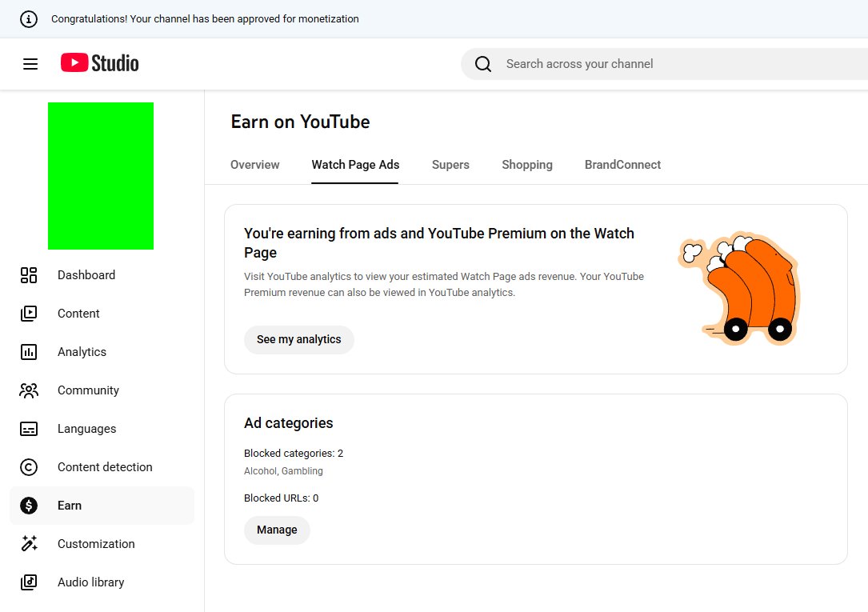This screenshot has height=612, width=868.
Task: Click the Content video icon
Action: (29, 313)
